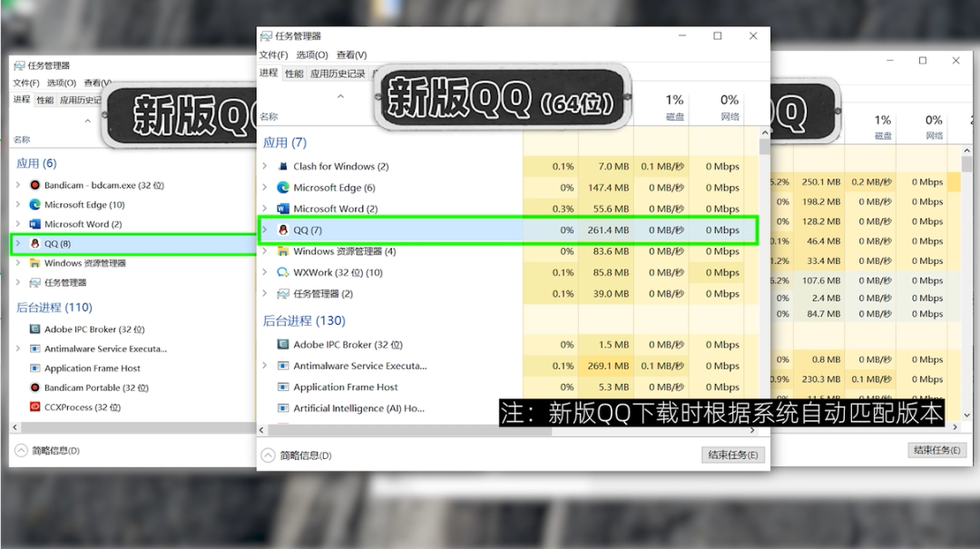The width and height of the screenshot is (980, 549).
Task: Click the 后台进程 (130) section header
Action: click(304, 320)
